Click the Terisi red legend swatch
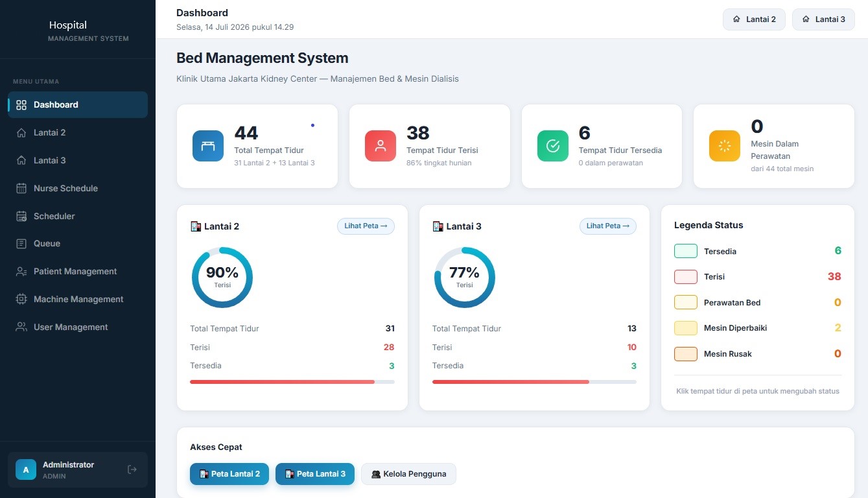 pyautogui.click(x=686, y=277)
